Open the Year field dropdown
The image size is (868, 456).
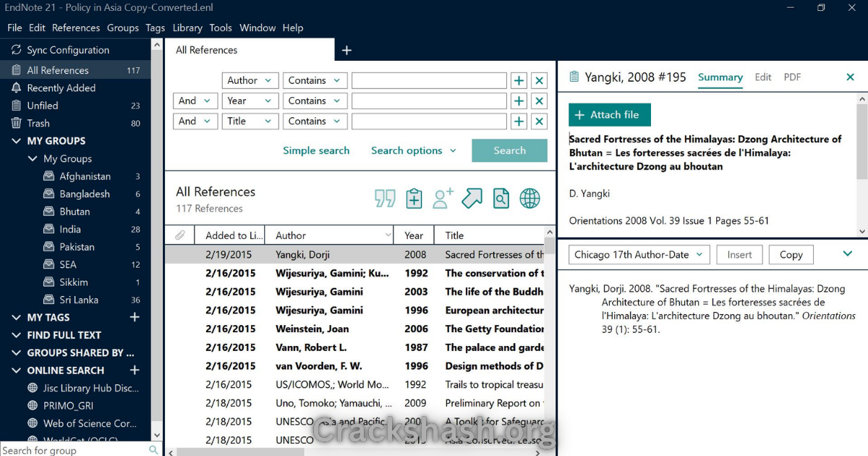tap(250, 101)
